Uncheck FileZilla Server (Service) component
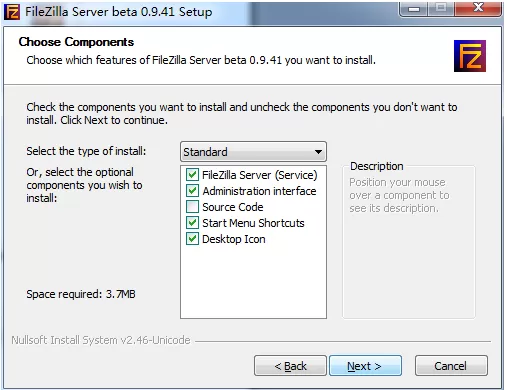The width and height of the screenshot is (507, 390). 192,175
